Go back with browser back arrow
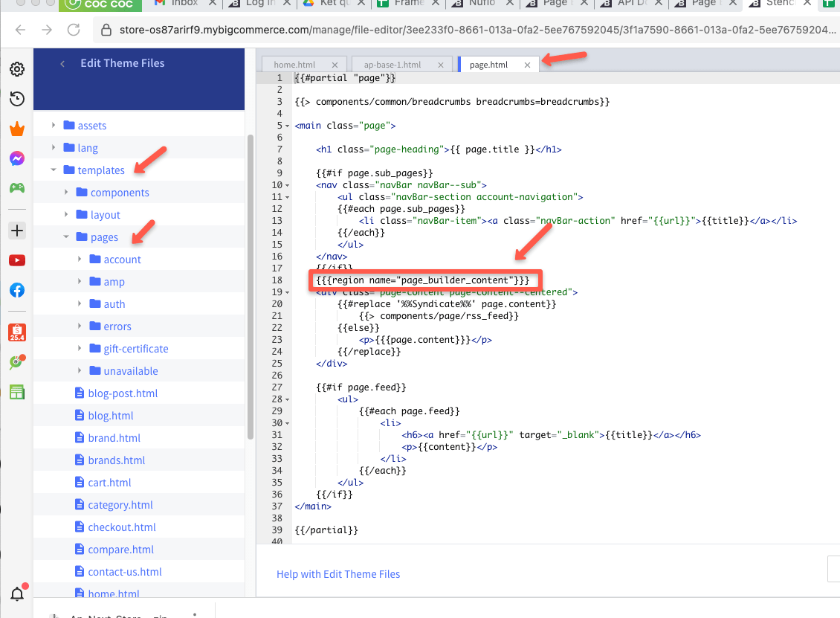 pyautogui.click(x=20, y=30)
